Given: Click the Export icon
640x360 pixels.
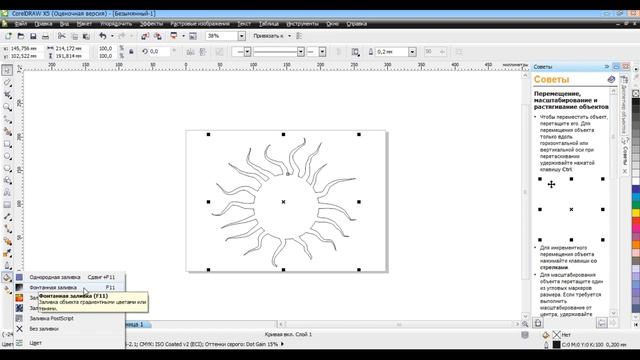Looking at the screenshot, I should click(158, 36).
